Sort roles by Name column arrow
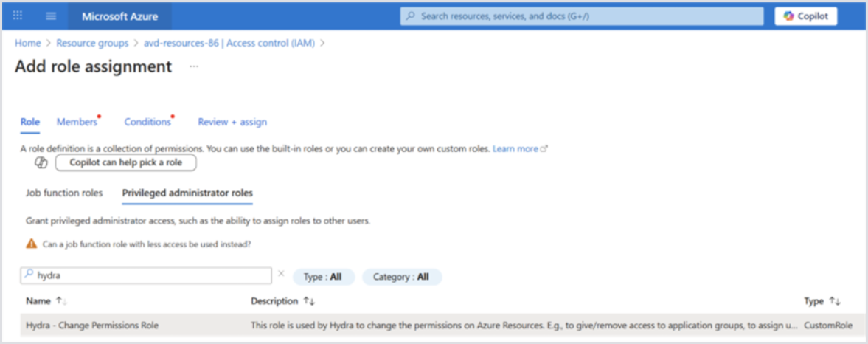868x344 pixels. click(x=60, y=301)
